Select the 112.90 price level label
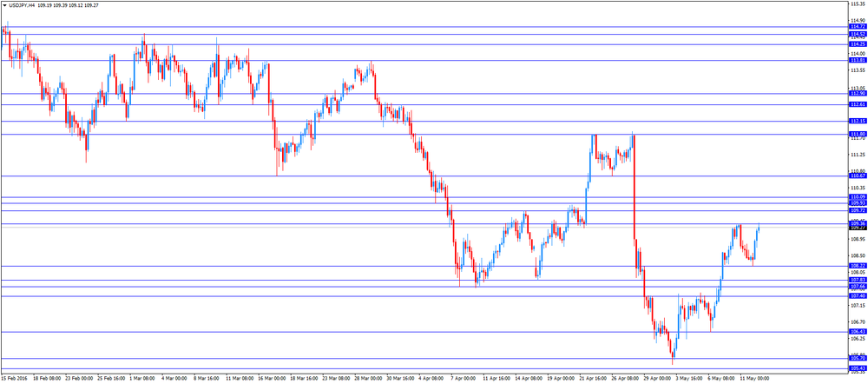Screen dimensions: 868x384 857,94
